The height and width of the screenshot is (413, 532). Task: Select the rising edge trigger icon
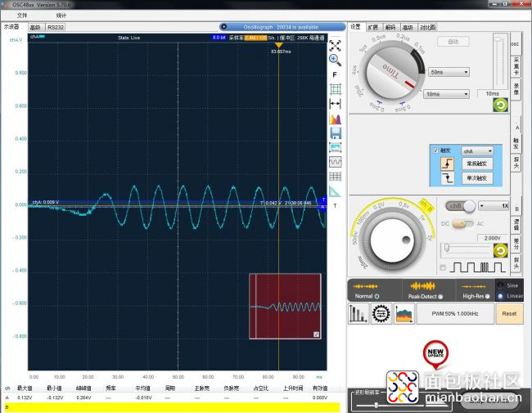[x=447, y=164]
